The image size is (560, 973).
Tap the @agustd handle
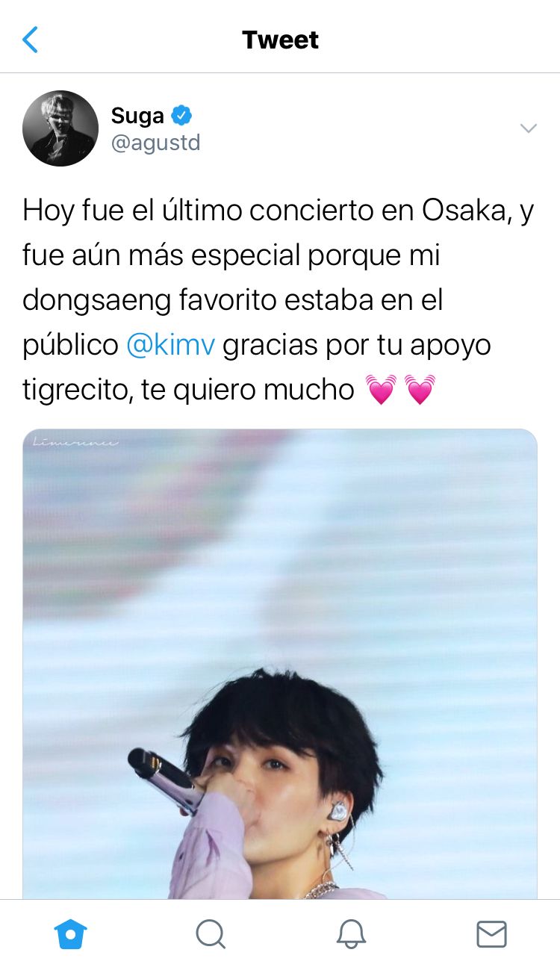tap(155, 143)
